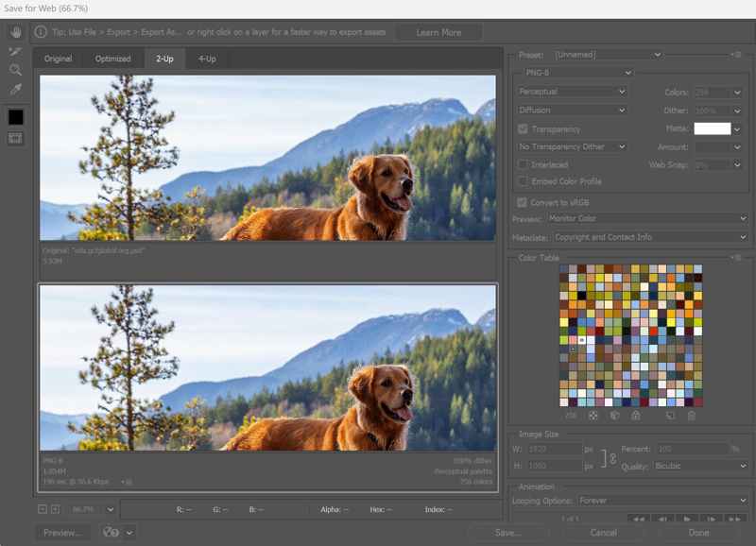Expand the Metadata dropdown

[650, 237]
